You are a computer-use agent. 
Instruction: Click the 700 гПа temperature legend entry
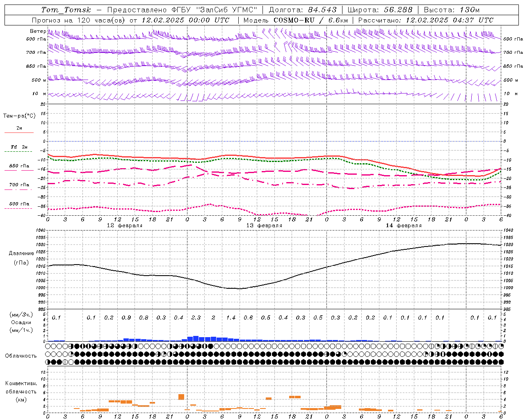pos(19,185)
